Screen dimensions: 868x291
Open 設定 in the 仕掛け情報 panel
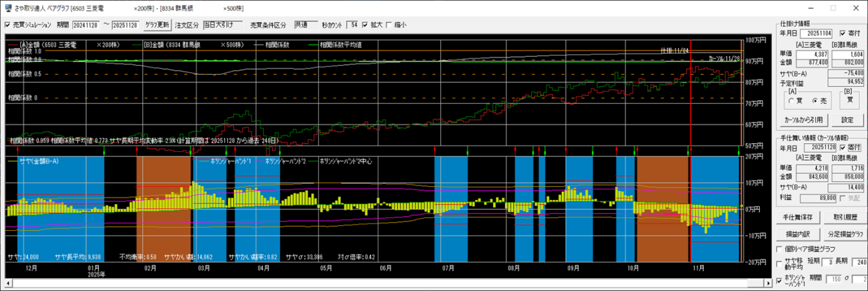point(847,120)
